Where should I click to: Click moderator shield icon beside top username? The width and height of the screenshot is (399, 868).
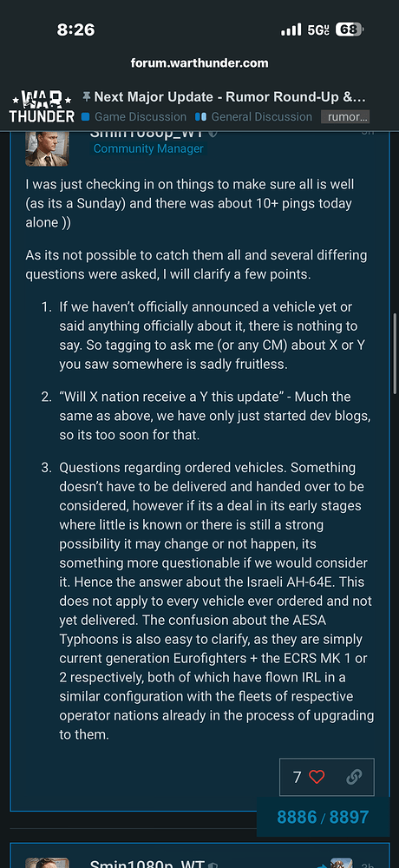213,134
